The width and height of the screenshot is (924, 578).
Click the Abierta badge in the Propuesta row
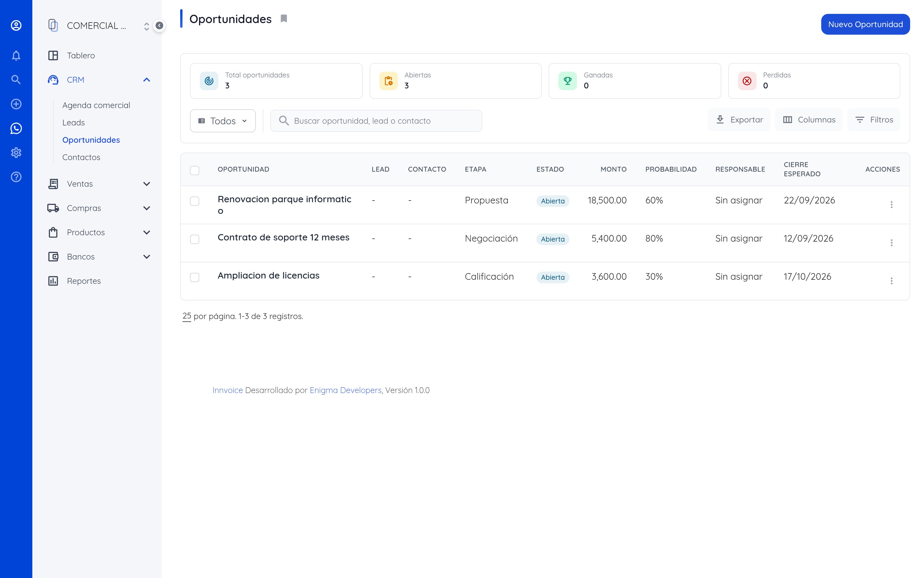coord(552,201)
